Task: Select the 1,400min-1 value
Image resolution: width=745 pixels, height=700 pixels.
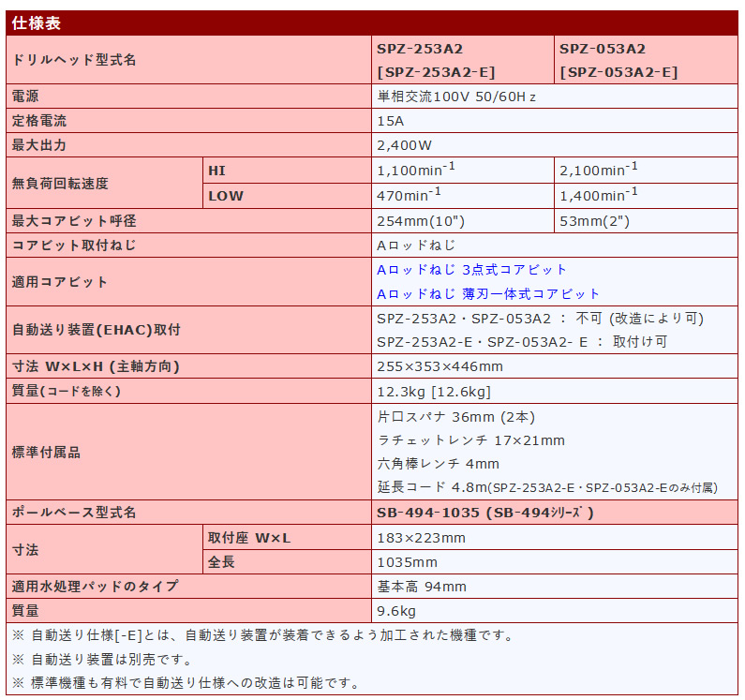Action: click(x=599, y=194)
